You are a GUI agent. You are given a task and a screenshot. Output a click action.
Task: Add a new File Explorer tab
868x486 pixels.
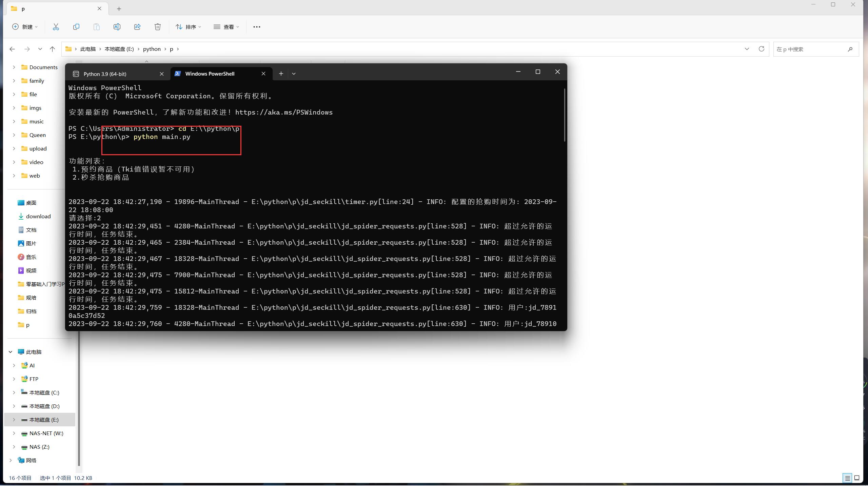[x=119, y=9]
